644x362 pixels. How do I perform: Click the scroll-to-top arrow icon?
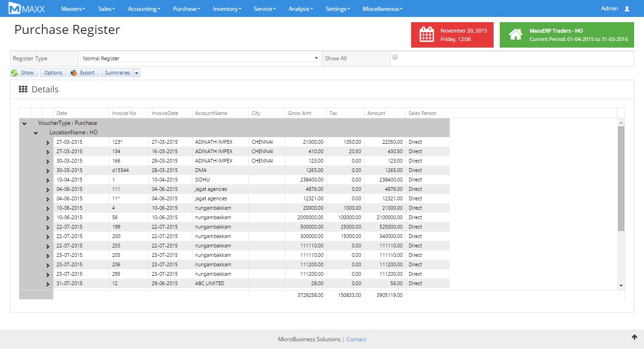point(635,337)
